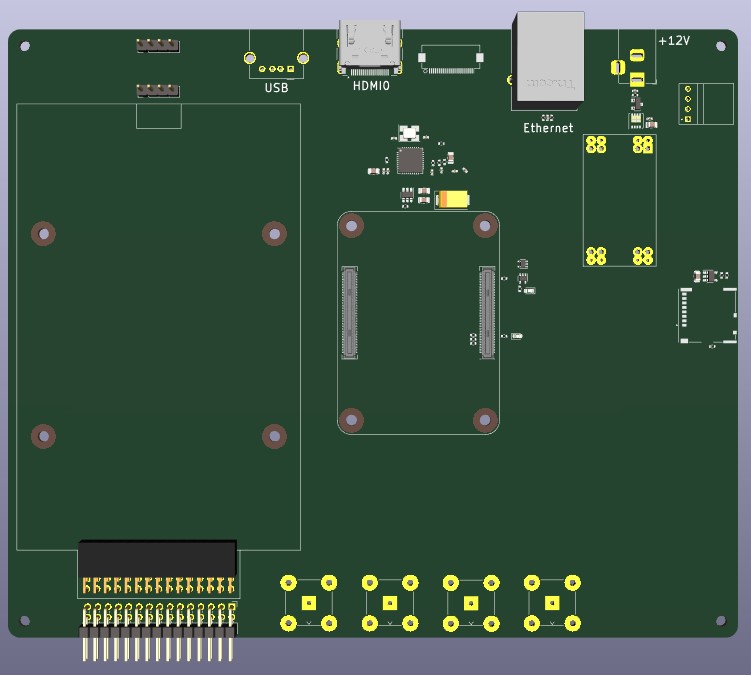The width and height of the screenshot is (751, 675).
Task: Select the small SOIC regulator chip under the power jack
Action: coord(636,120)
